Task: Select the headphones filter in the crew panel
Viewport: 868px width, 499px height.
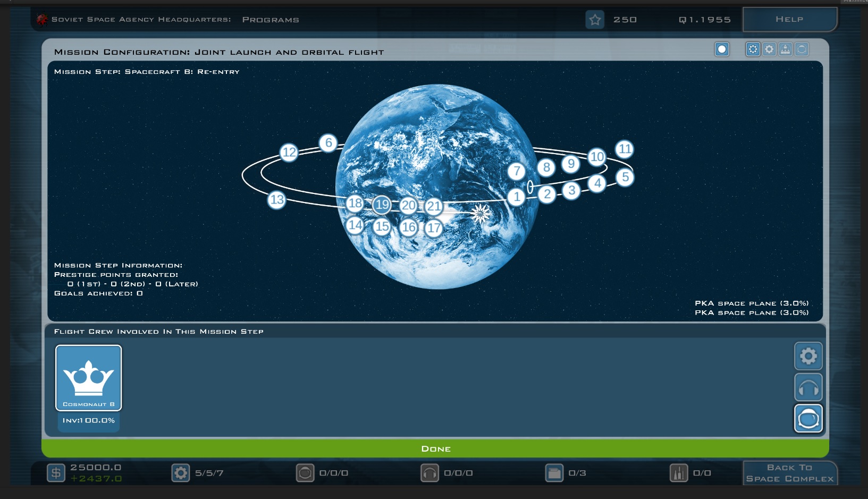Action: pyautogui.click(x=808, y=387)
